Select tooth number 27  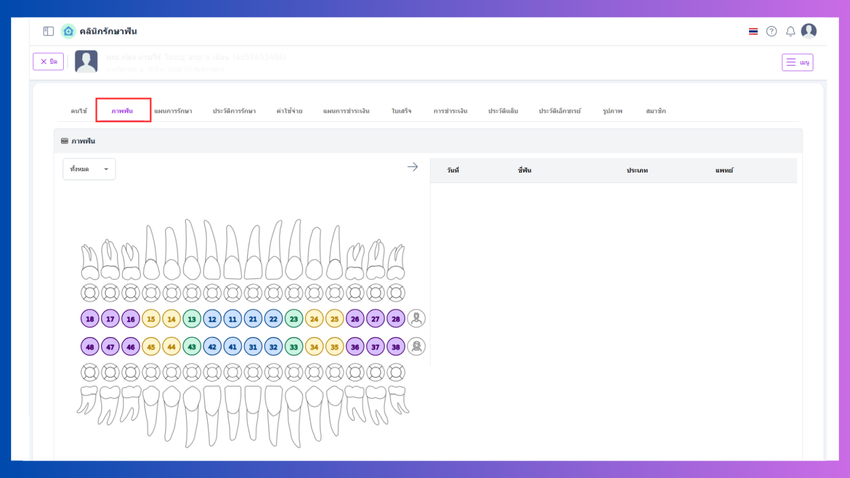pyautogui.click(x=375, y=319)
